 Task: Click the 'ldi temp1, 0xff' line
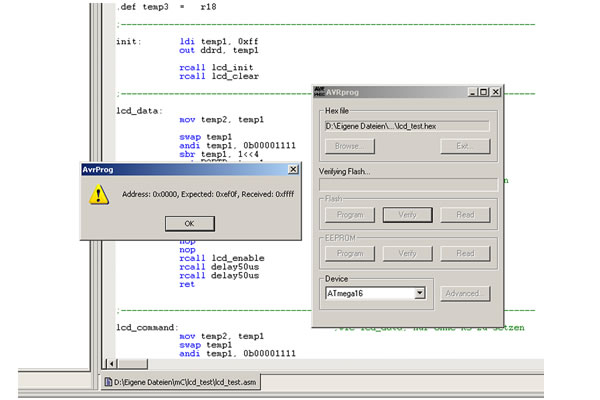(x=219, y=41)
